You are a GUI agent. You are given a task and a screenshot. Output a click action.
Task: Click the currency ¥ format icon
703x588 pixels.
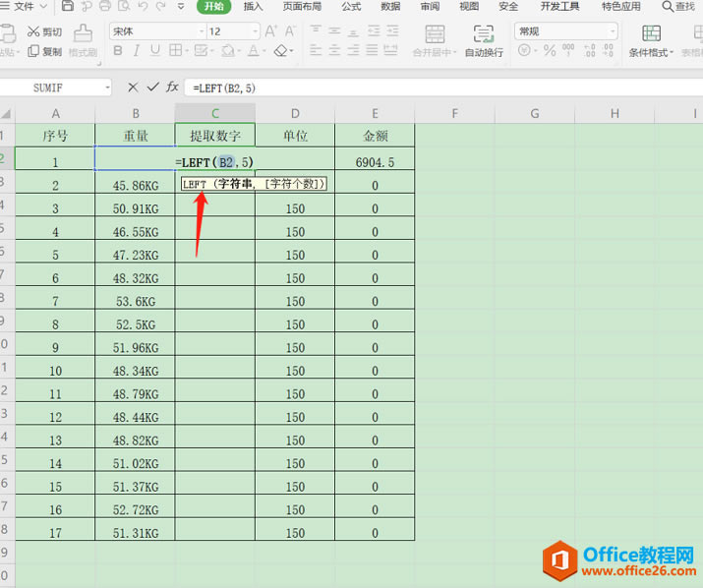point(524,50)
